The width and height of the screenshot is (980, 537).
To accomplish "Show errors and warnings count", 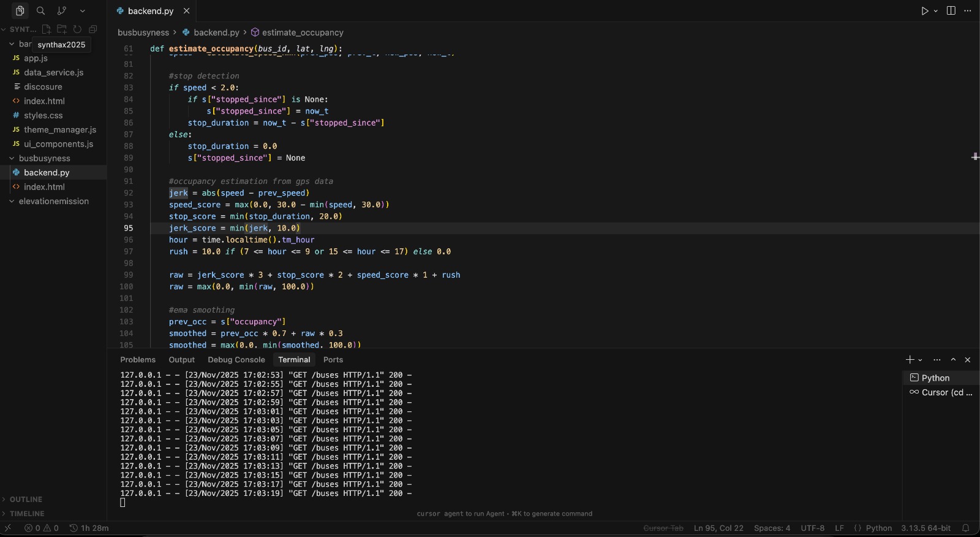I will coord(42,528).
